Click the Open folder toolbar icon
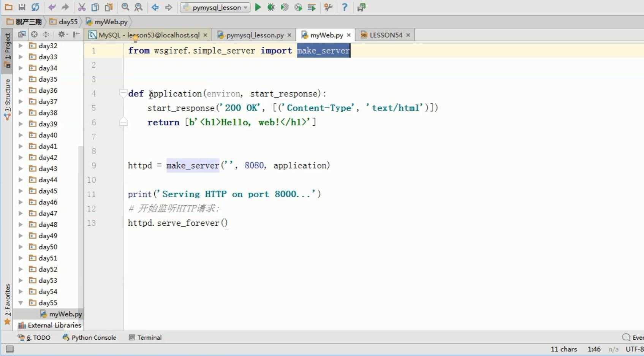The height and width of the screenshot is (356, 644). point(8,7)
